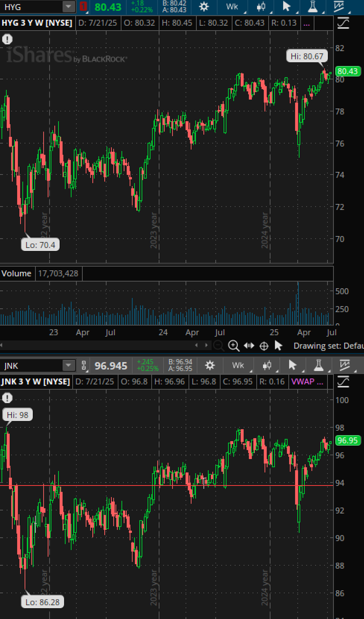Zoom in HYG chart with magnifier

point(234,346)
